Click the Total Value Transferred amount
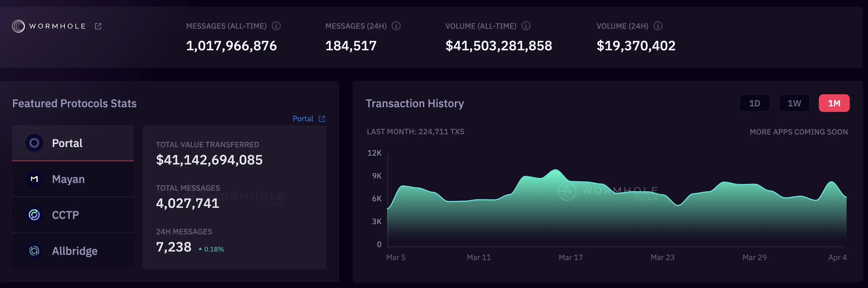Viewport: 868px width, 288px height. 209,160
